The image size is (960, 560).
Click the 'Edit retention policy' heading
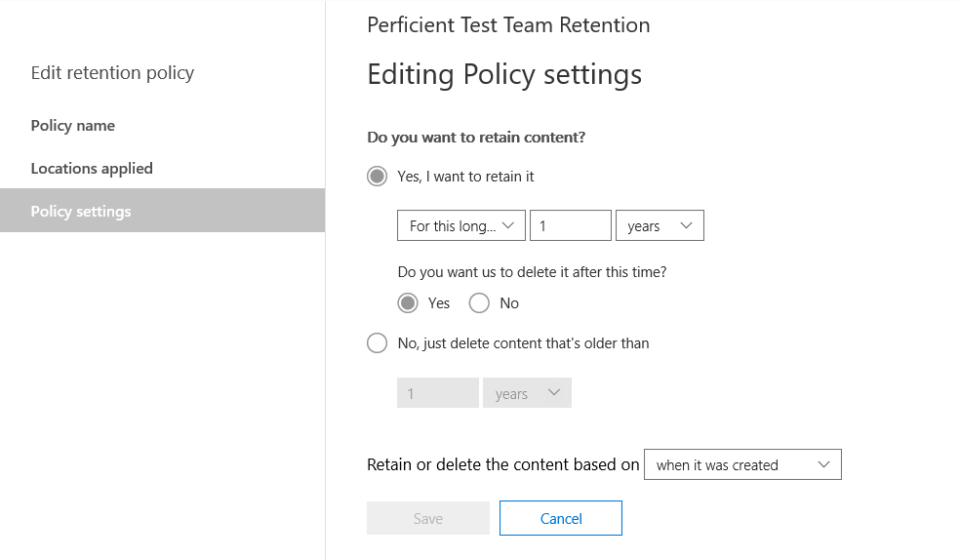coord(112,73)
